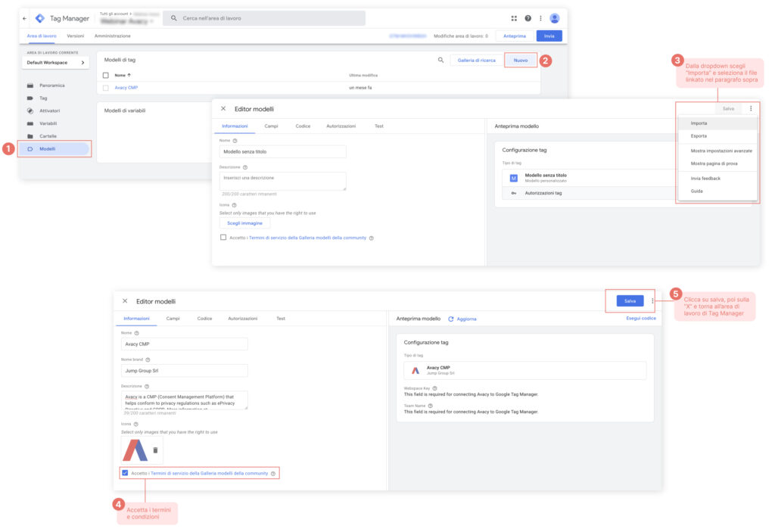
Task: Click the Modello senza titolo name field
Action: click(283, 152)
